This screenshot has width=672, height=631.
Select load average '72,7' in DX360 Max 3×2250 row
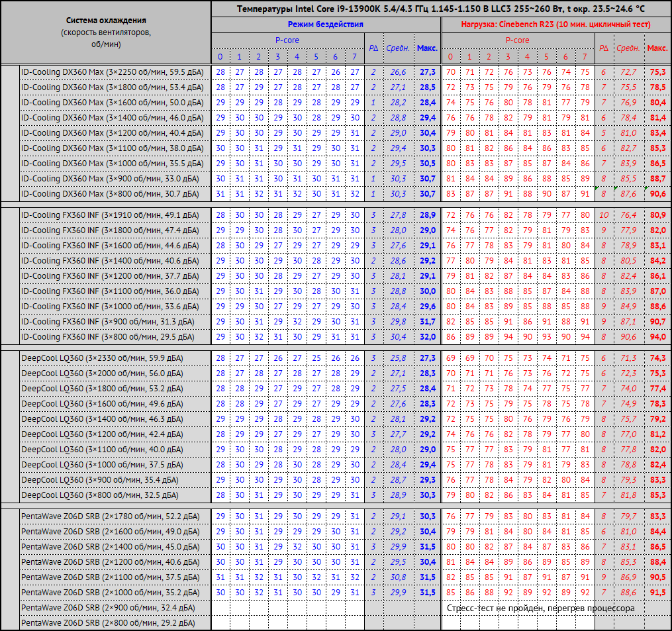tap(628, 72)
